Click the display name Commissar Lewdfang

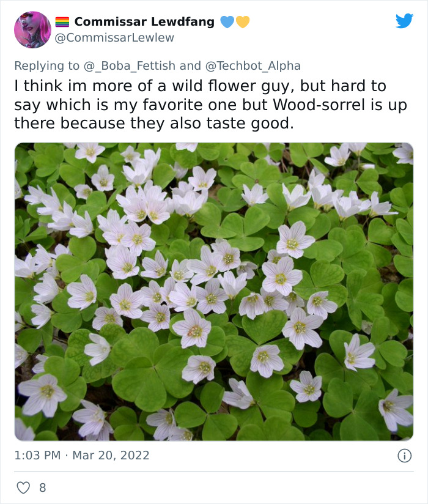click(x=144, y=22)
